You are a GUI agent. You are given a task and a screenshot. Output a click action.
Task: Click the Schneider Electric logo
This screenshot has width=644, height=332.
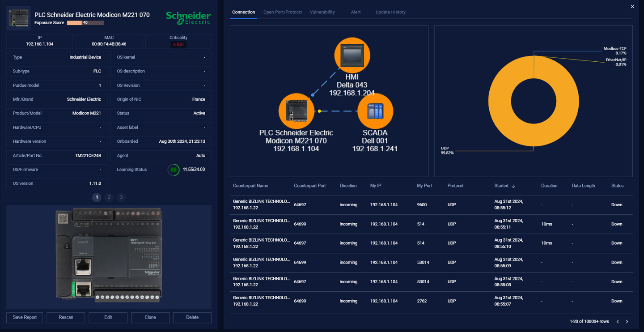(188, 17)
